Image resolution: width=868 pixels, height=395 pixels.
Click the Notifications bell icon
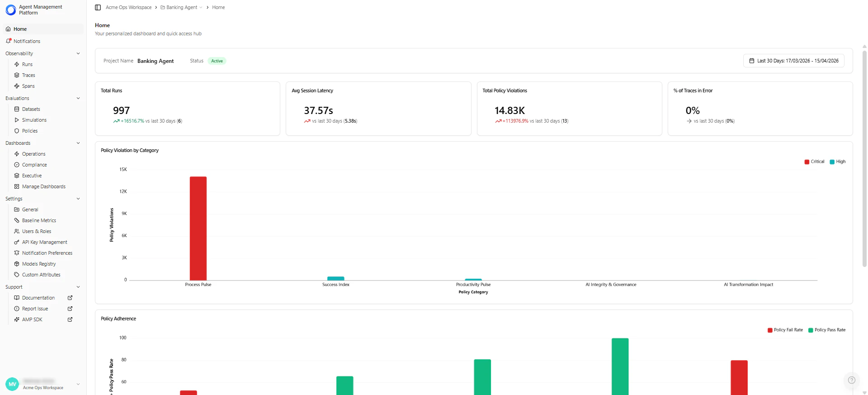8,41
